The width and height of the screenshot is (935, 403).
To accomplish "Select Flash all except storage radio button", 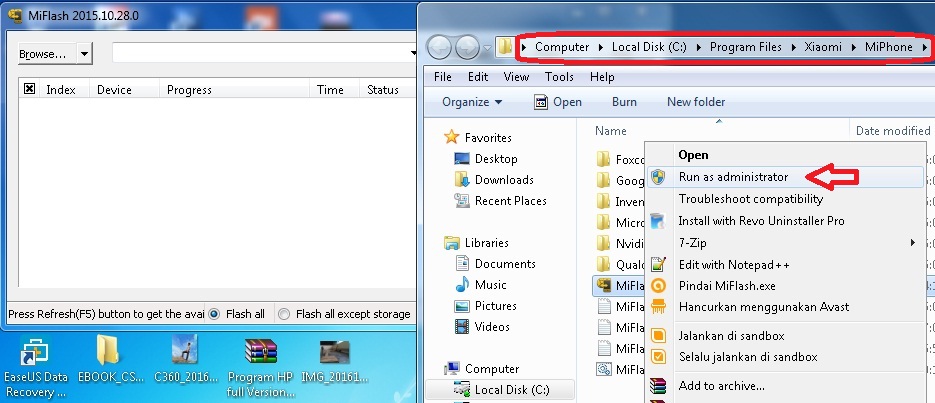I will [x=284, y=314].
